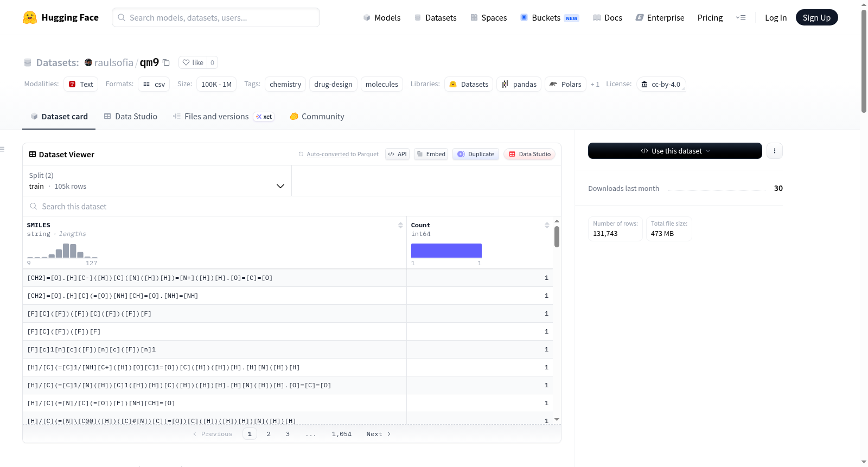Select the 100K - 1M size tag

216,84
